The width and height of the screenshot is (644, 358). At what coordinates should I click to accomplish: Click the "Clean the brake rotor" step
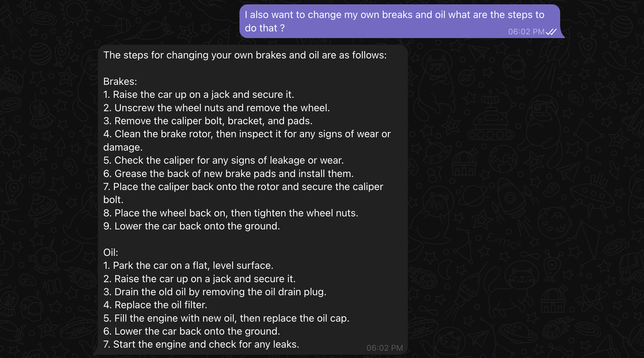pyautogui.click(x=247, y=141)
